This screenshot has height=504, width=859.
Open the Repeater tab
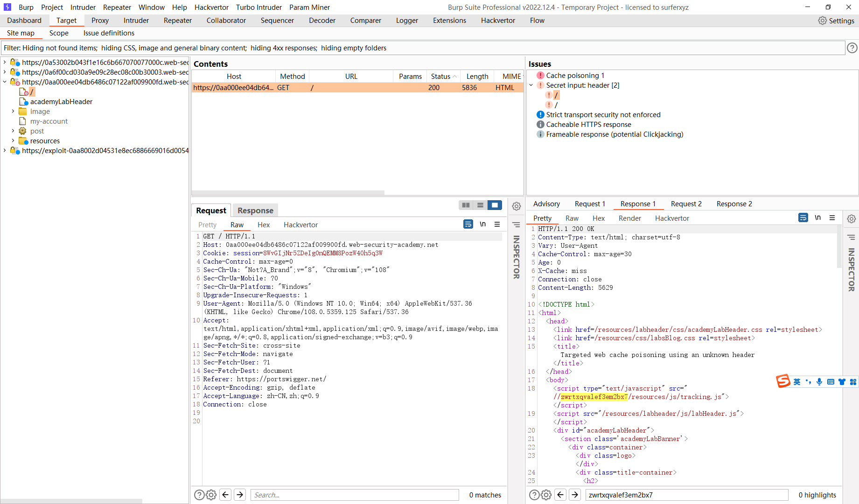178,21
